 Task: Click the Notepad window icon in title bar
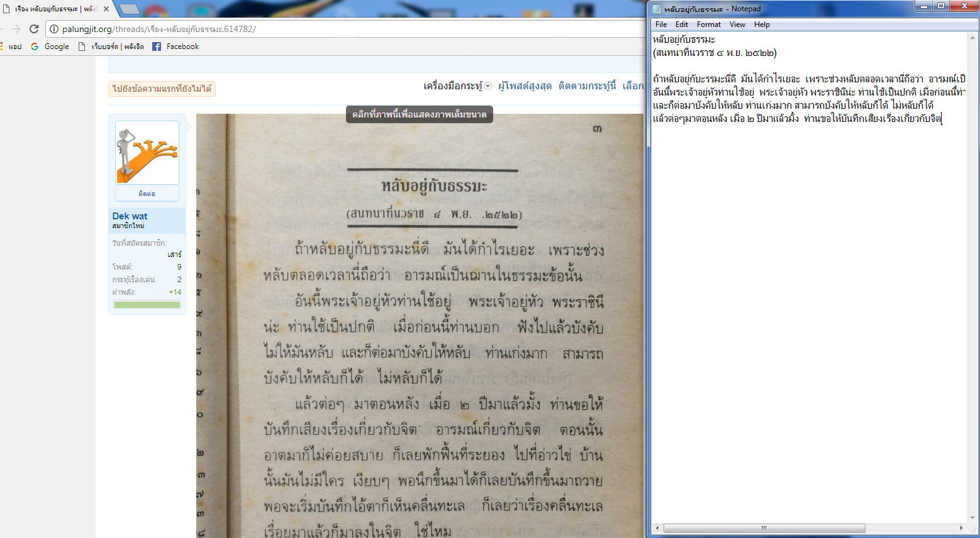coord(657,9)
